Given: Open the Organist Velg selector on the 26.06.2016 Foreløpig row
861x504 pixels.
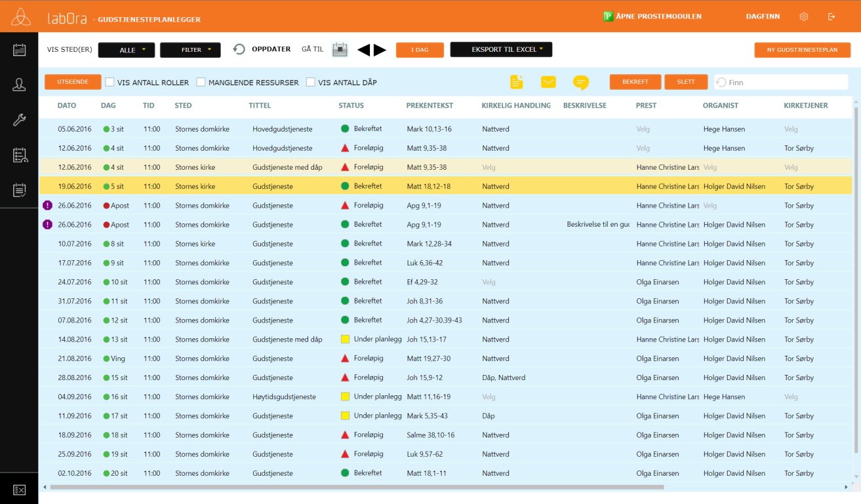Looking at the screenshot, I should pos(710,205).
